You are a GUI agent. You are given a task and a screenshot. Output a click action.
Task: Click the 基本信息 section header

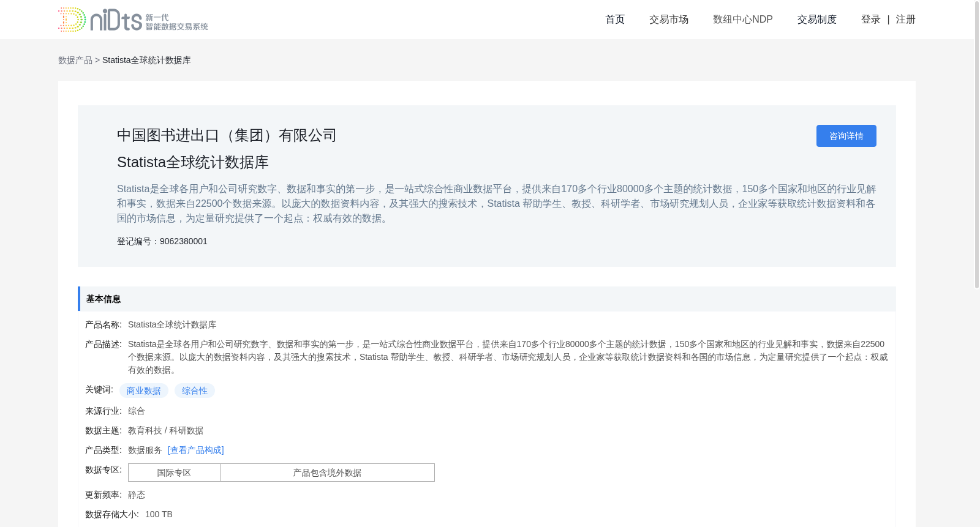point(487,299)
